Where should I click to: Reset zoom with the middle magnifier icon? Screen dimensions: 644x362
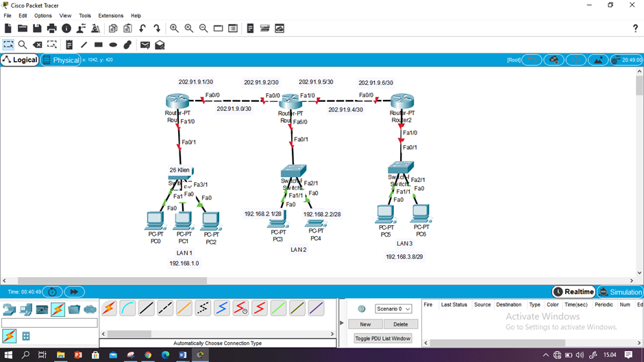coord(189,28)
